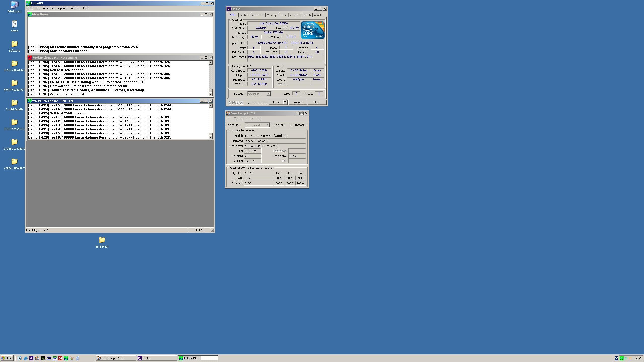Click scroll down arrow in Worker thread #1
This screenshot has height=362, width=644.
[x=211, y=94]
